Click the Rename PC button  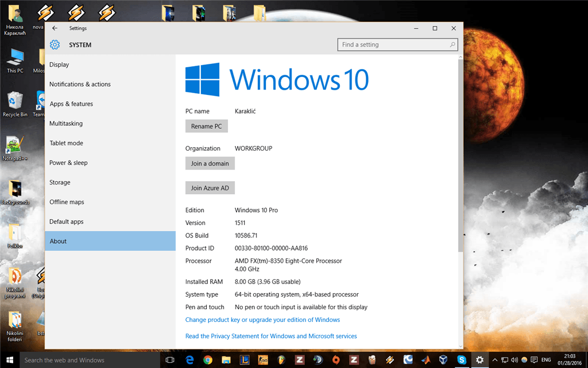coord(206,126)
